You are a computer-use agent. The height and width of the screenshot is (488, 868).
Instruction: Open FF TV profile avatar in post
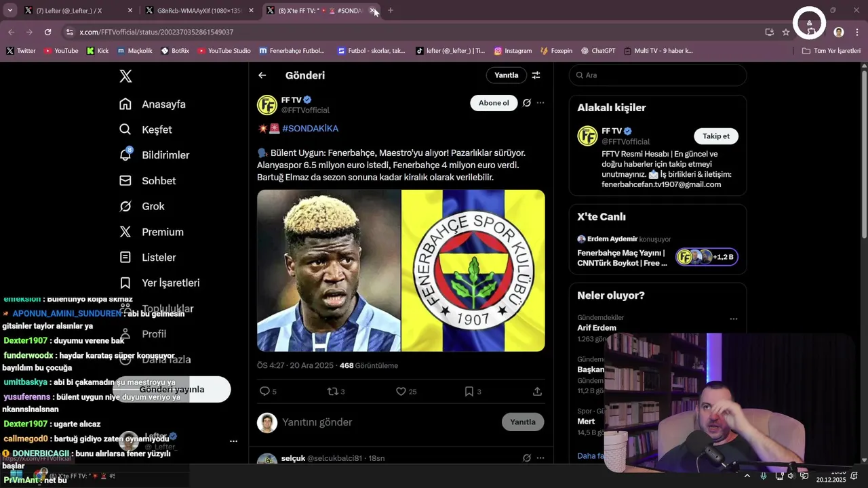267,105
